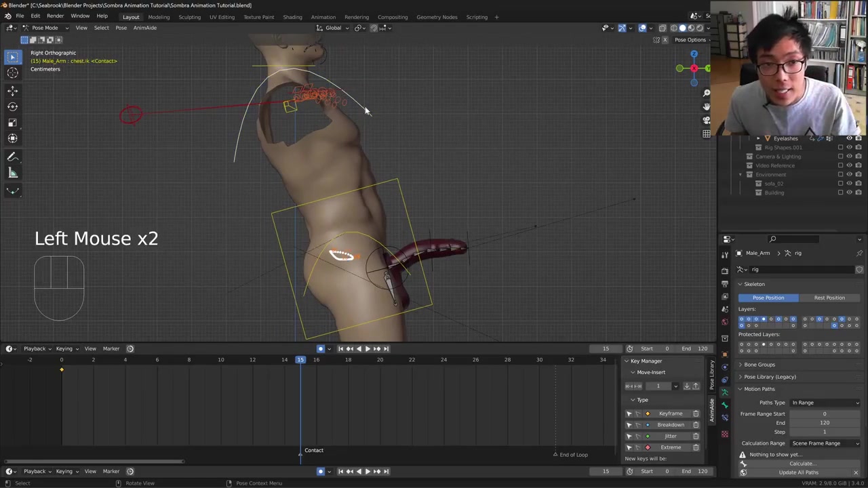Activate the Rotate tool in the left toolbar
This screenshot has height=488, width=868.
click(x=12, y=106)
